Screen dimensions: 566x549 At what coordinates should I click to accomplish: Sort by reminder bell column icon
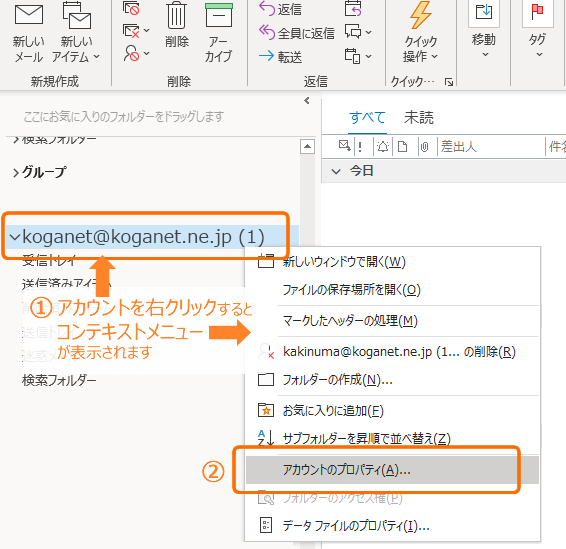tap(383, 147)
